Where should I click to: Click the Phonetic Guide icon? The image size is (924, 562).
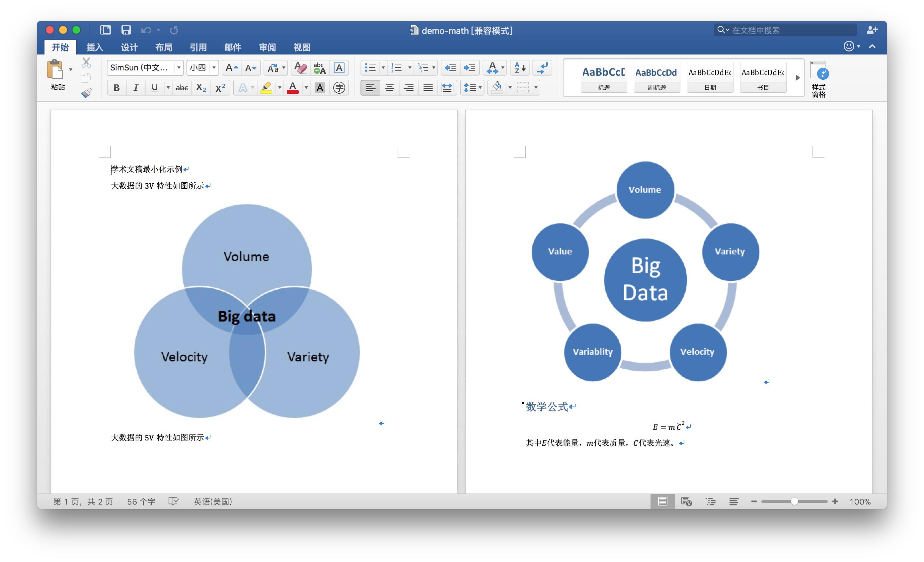[320, 68]
